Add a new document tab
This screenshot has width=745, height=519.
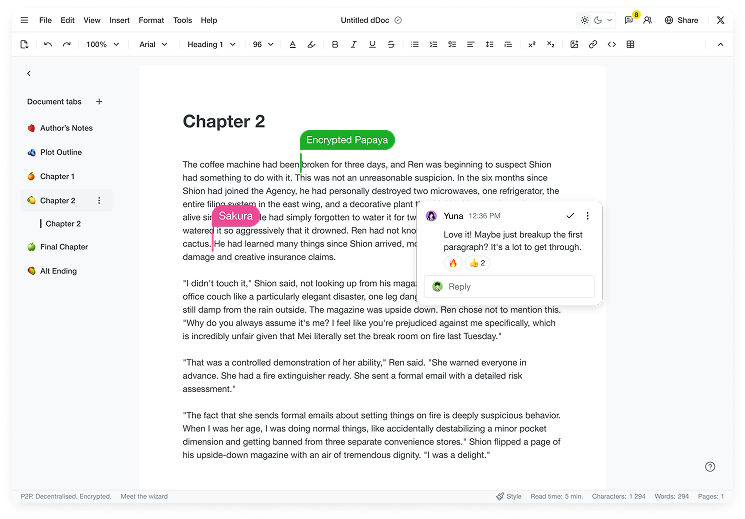click(x=99, y=101)
